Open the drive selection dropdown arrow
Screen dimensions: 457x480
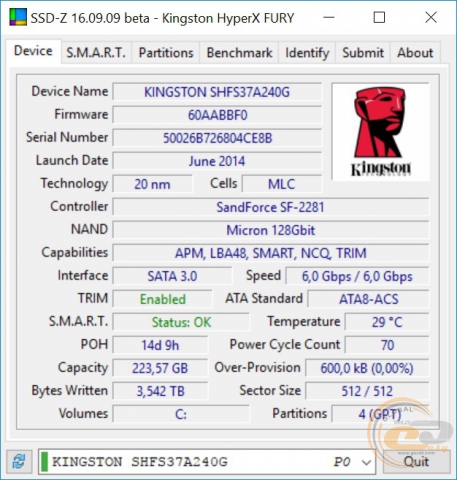click(366, 462)
